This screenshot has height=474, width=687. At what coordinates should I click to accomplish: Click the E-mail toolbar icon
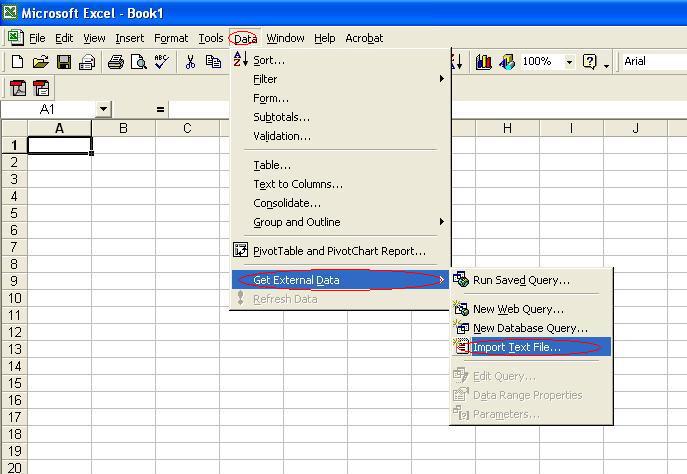tap(87, 62)
